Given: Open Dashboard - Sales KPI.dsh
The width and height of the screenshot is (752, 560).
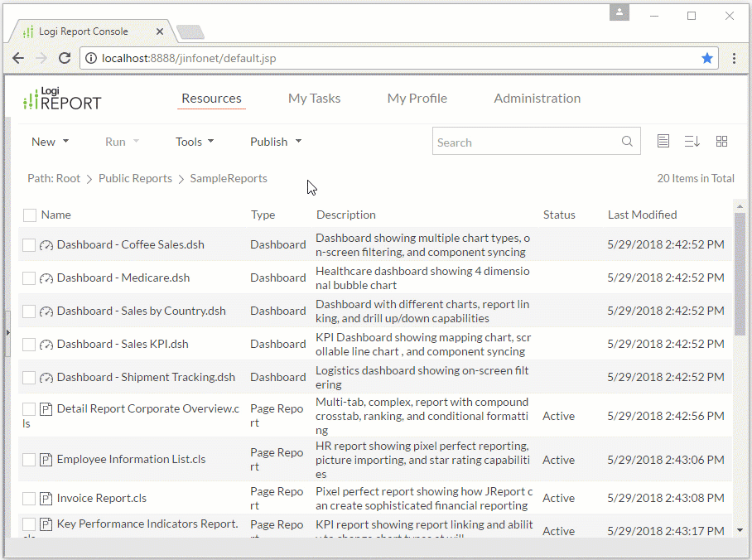Looking at the screenshot, I should 123,344.
